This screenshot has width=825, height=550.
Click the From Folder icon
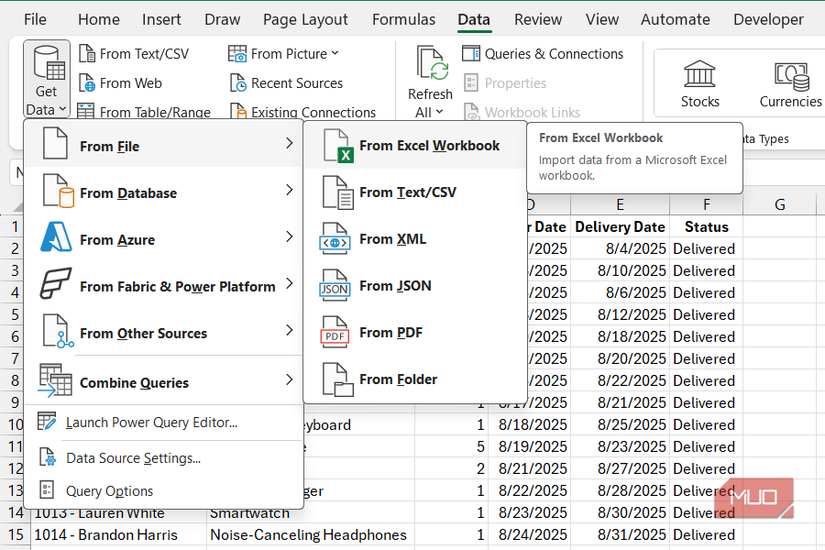click(337, 379)
